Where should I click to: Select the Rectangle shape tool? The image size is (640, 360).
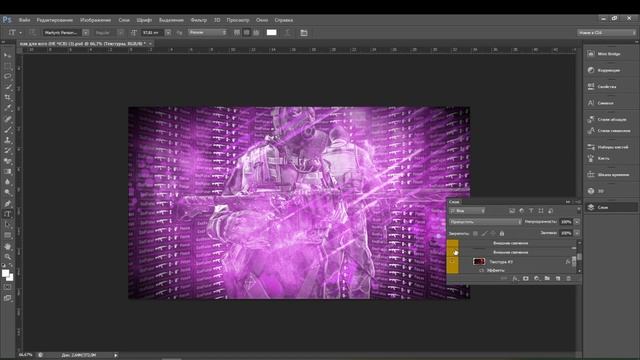(7, 236)
